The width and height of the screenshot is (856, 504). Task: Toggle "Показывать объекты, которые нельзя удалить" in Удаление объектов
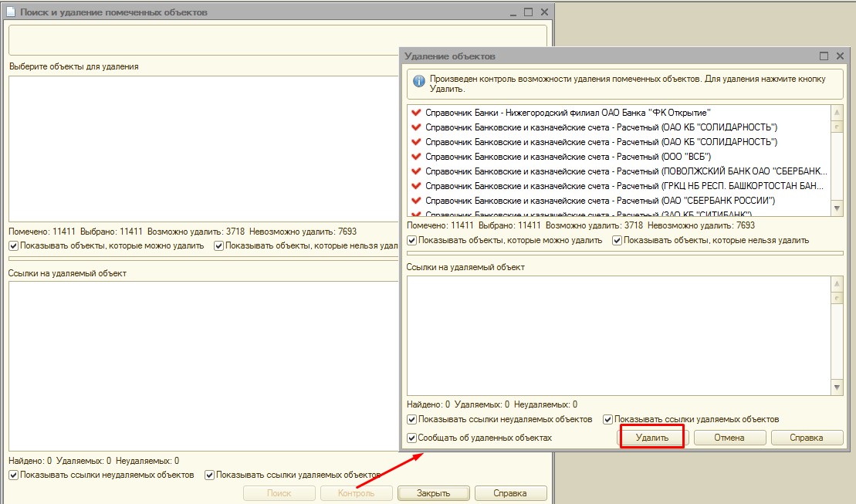[617, 240]
